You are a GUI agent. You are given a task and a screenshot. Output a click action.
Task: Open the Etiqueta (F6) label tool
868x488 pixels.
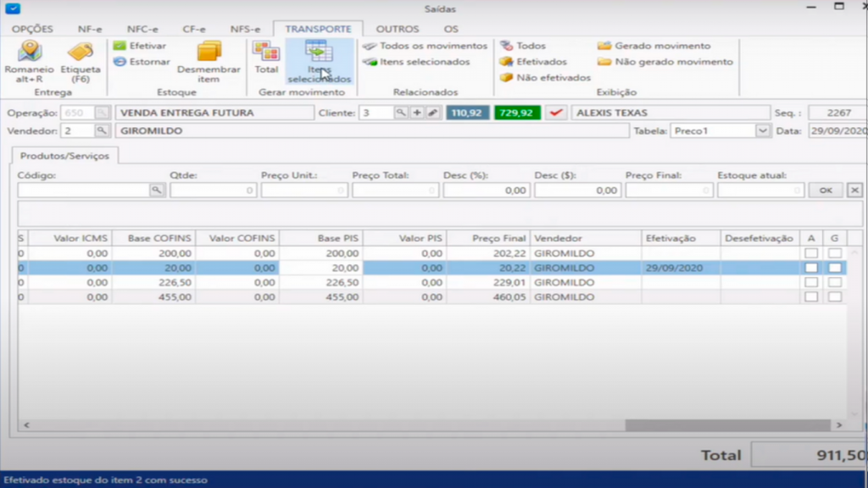pyautogui.click(x=81, y=53)
